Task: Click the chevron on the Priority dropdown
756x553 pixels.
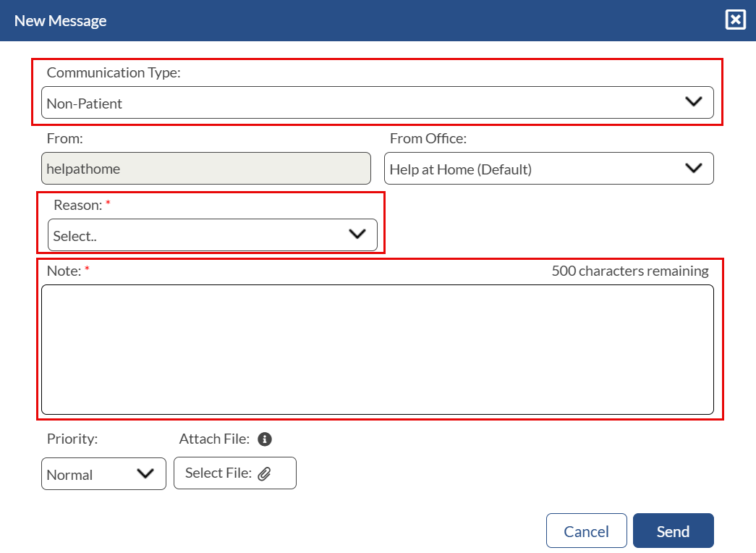Action: (x=145, y=473)
